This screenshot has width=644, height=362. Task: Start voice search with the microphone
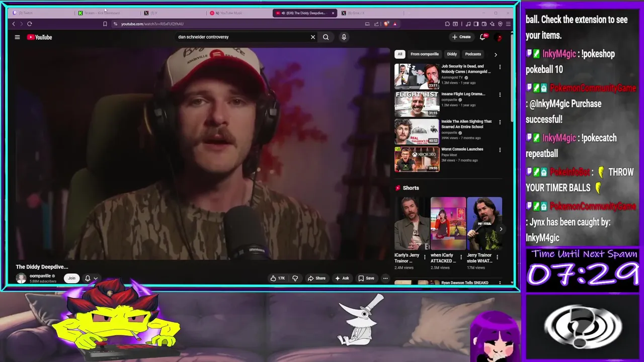344,37
